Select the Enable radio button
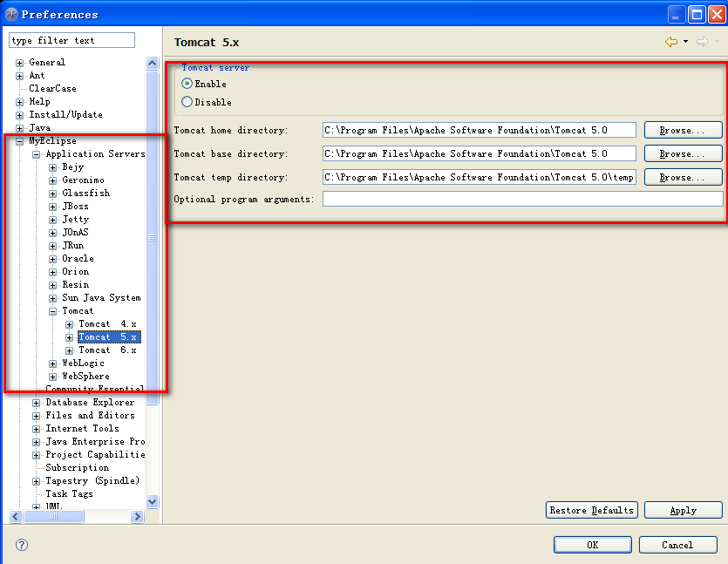The height and width of the screenshot is (564, 728). [187, 84]
